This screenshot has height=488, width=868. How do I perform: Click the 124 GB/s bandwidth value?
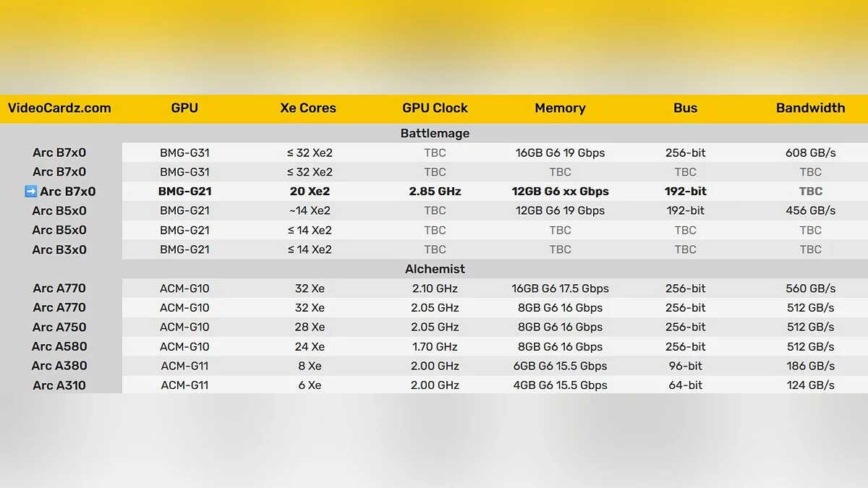pyautogui.click(x=810, y=385)
